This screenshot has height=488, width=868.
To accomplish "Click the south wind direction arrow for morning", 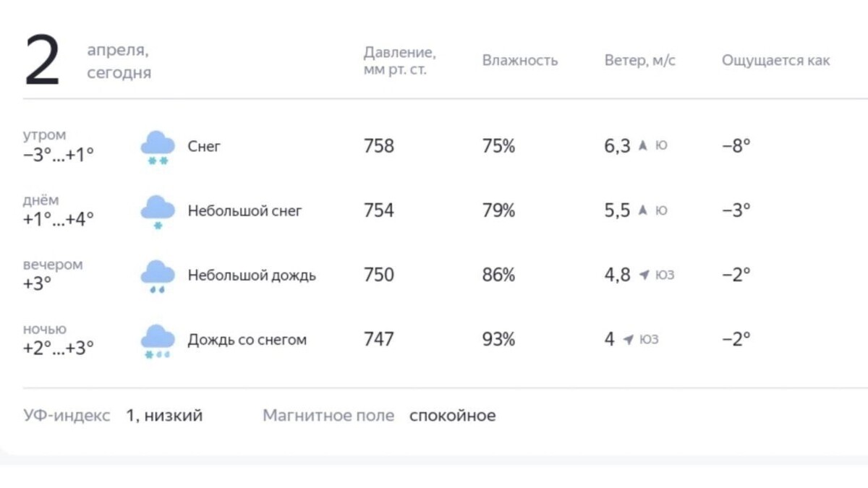I will coord(642,145).
